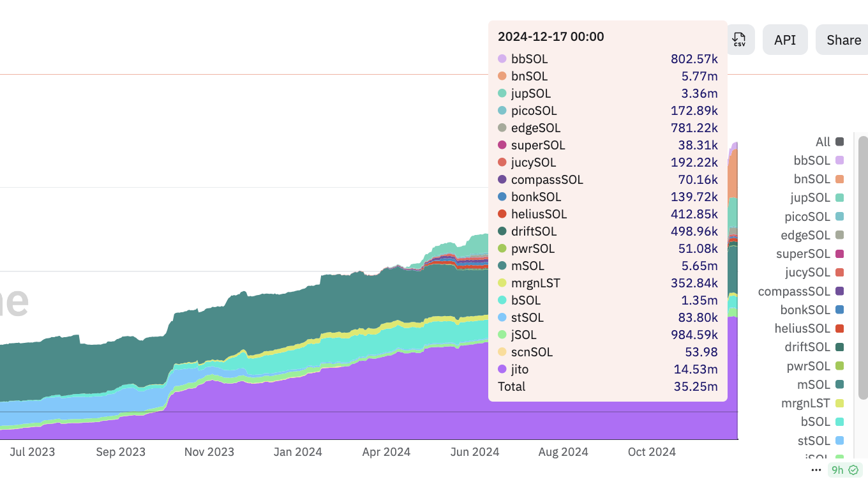The image size is (868, 484).
Task: Select the mSOL legend label
Action: [x=813, y=384]
